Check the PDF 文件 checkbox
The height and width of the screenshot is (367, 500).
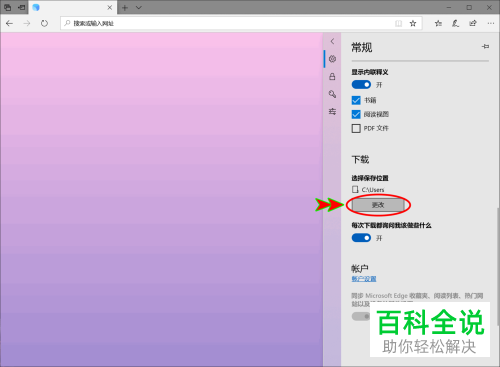click(356, 128)
